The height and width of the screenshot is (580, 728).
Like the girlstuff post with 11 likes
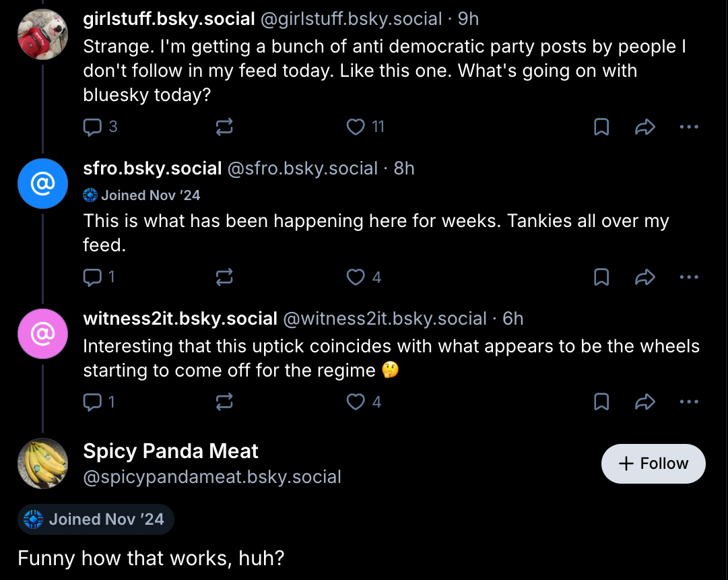356,127
